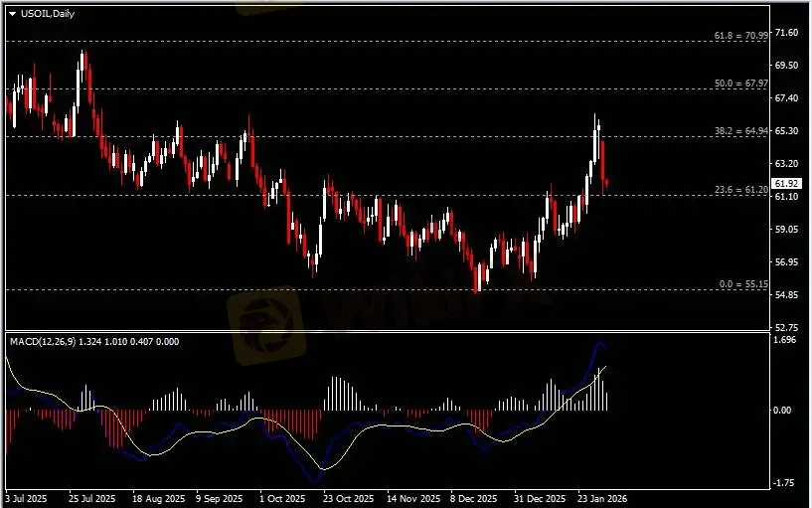The width and height of the screenshot is (812, 508).
Task: Select the 61.8 = 70.99 Fibonacci label
Action: (x=740, y=36)
